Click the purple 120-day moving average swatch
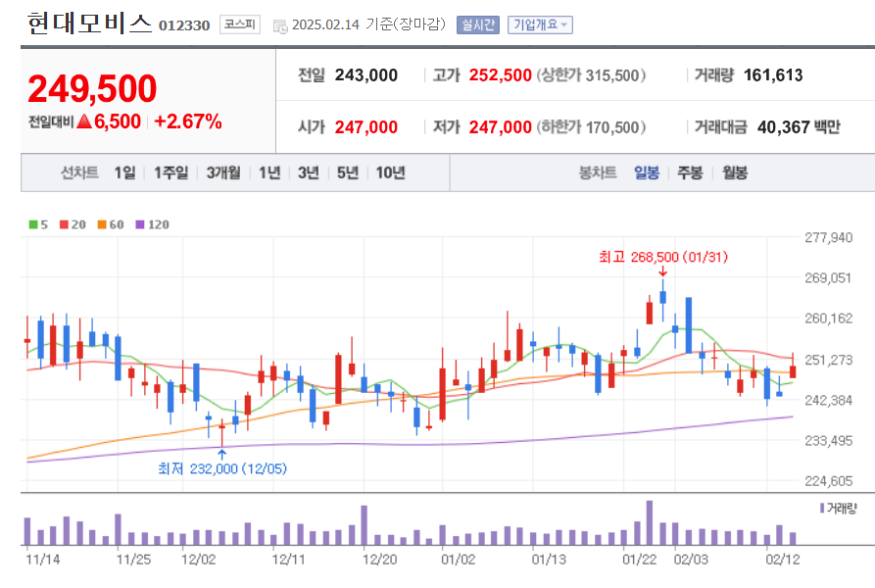This screenshot has height=588, width=875. [140, 224]
